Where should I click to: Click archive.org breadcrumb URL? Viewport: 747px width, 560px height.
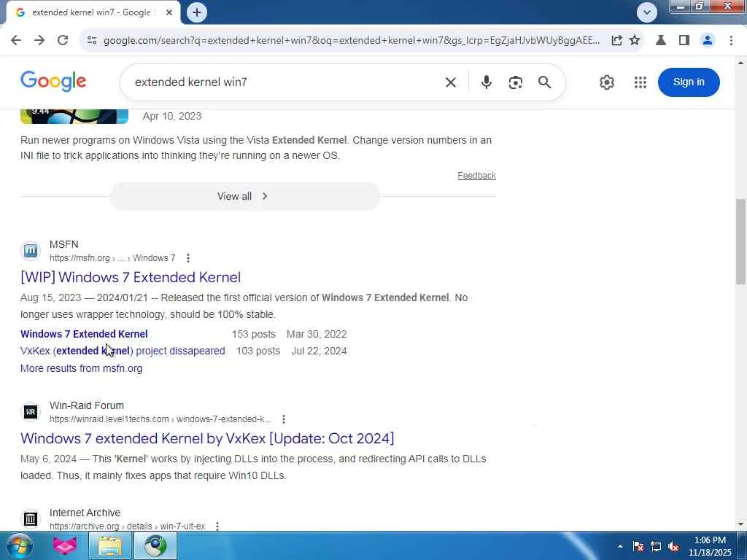point(127,526)
